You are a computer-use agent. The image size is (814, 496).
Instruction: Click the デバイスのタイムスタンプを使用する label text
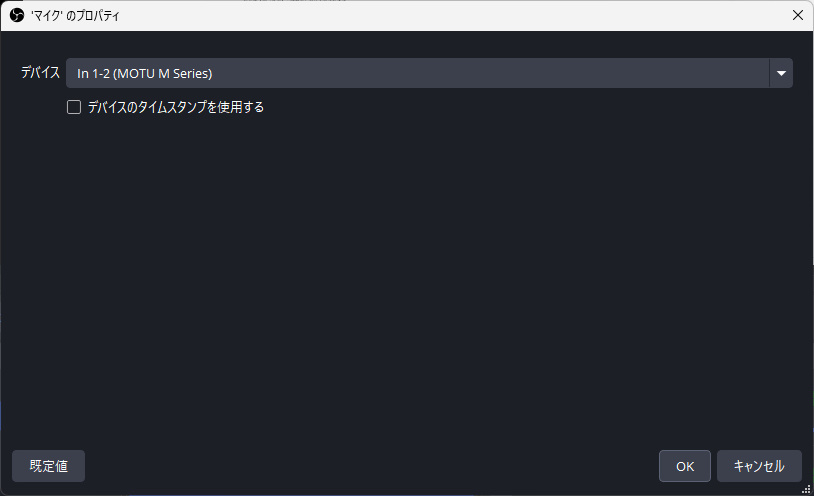point(176,107)
